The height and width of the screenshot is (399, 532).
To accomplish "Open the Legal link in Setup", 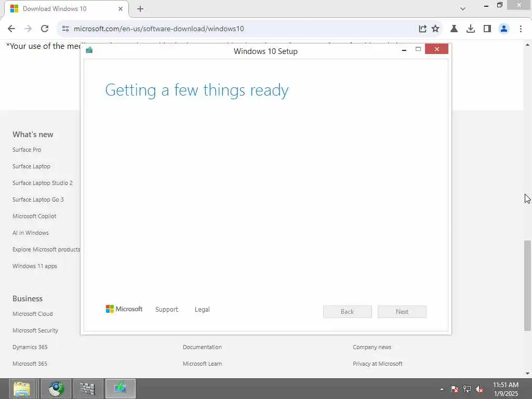I will coord(202,310).
